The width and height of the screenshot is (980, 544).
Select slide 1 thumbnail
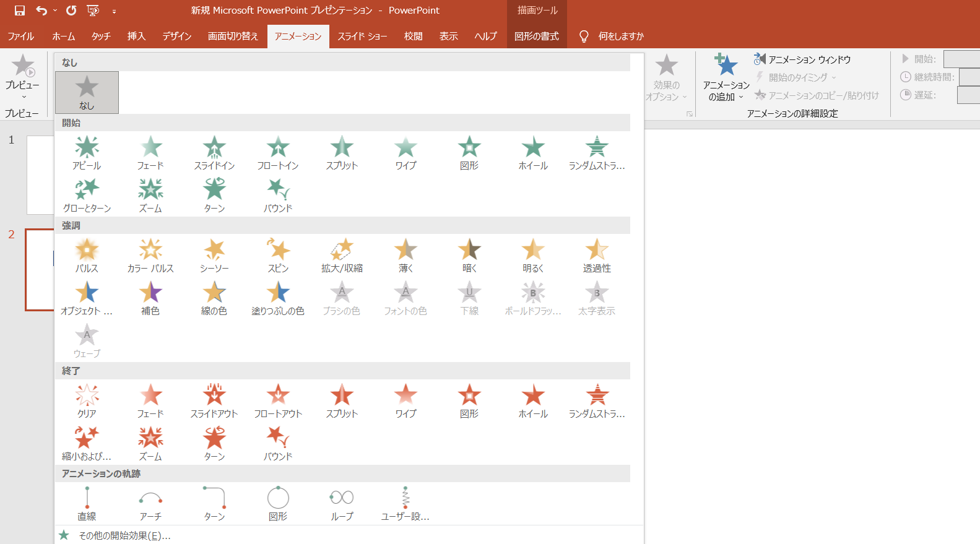(40, 175)
